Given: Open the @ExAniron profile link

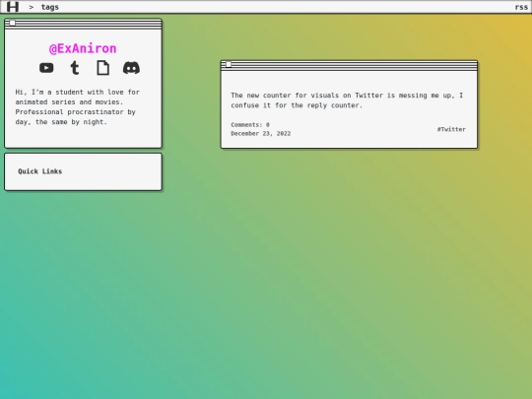Looking at the screenshot, I should 83,48.
